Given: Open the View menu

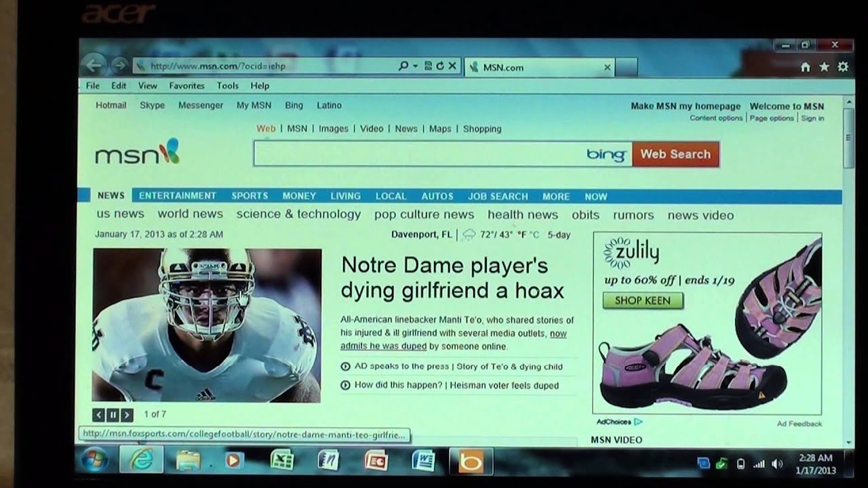Looking at the screenshot, I should point(148,85).
